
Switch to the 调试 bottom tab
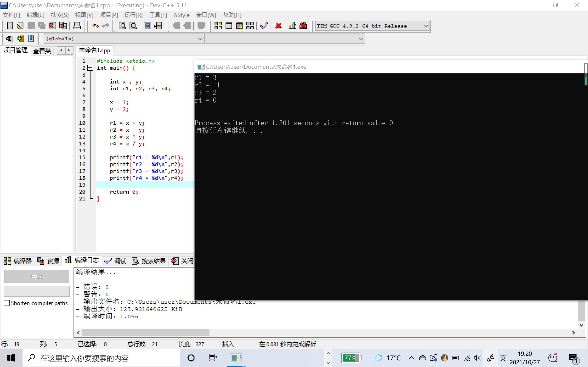click(x=115, y=261)
